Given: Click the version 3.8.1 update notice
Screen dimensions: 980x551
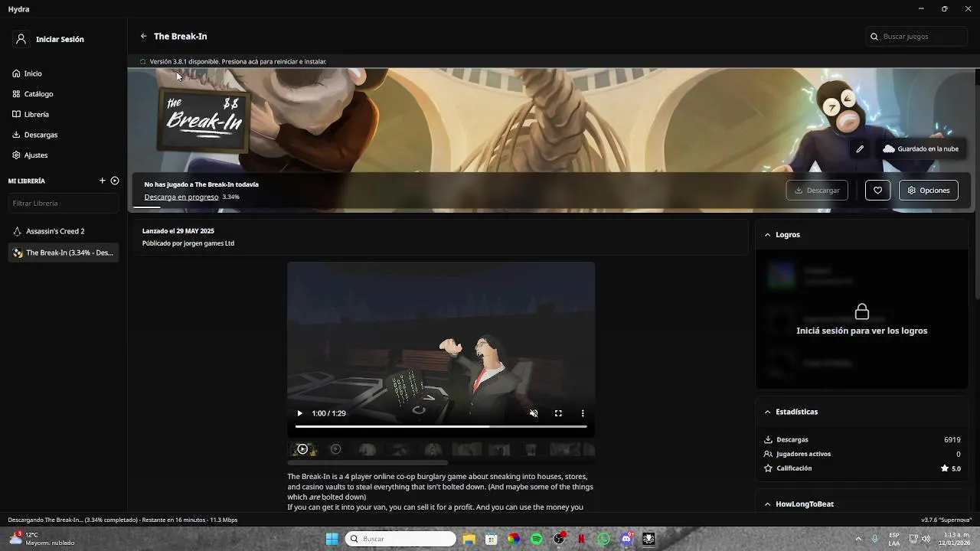Looking at the screenshot, I should click(238, 61).
